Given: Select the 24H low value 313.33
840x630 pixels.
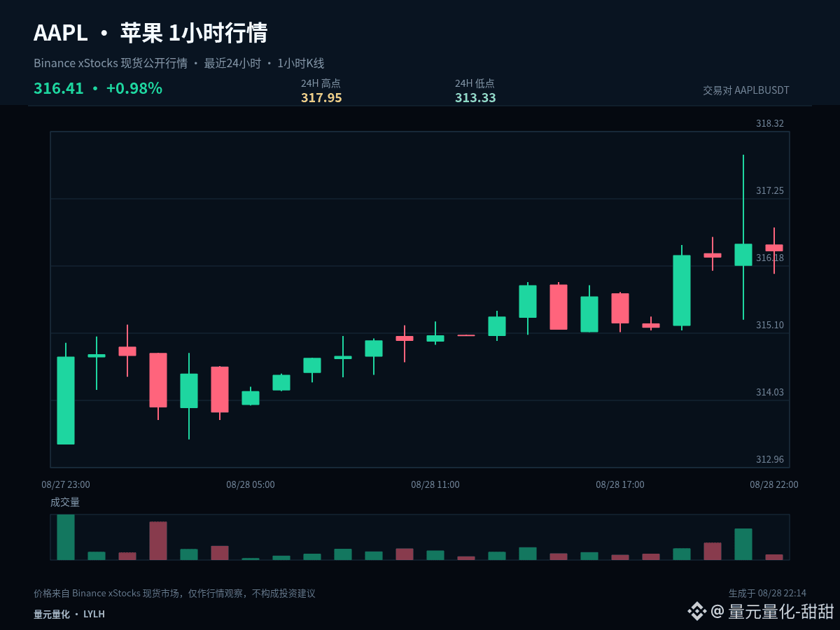Looking at the screenshot, I should 475,98.
